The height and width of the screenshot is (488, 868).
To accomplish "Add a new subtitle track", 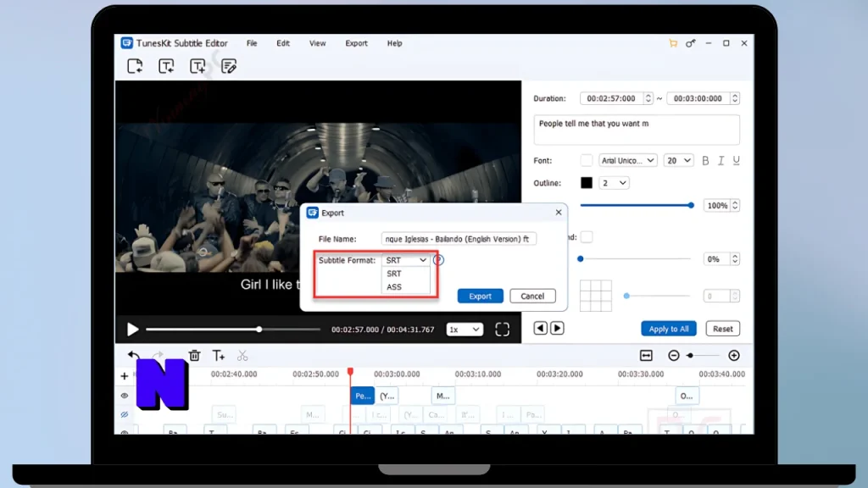I will (x=124, y=376).
